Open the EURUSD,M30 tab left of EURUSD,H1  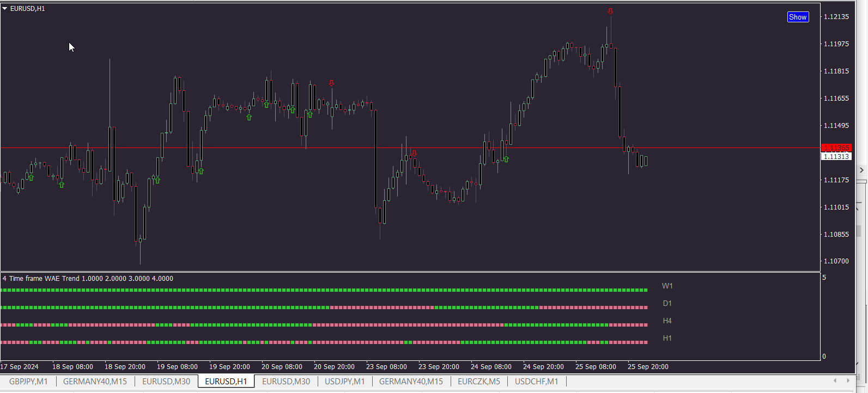(166, 382)
